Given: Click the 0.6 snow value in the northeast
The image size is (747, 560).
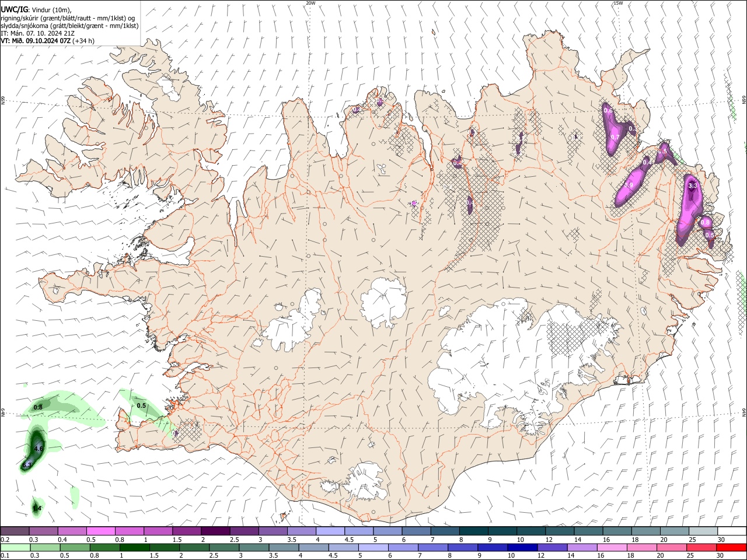Looking at the screenshot, I should coord(608,110).
